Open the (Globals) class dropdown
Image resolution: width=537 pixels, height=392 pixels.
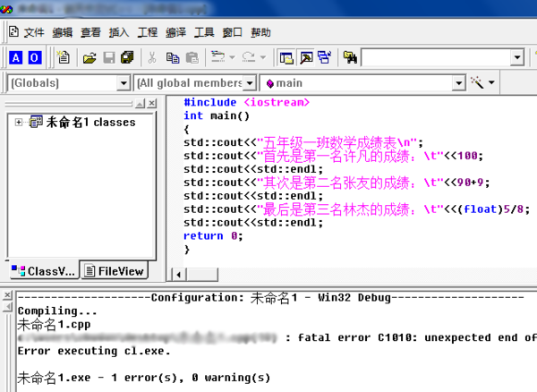click(123, 82)
